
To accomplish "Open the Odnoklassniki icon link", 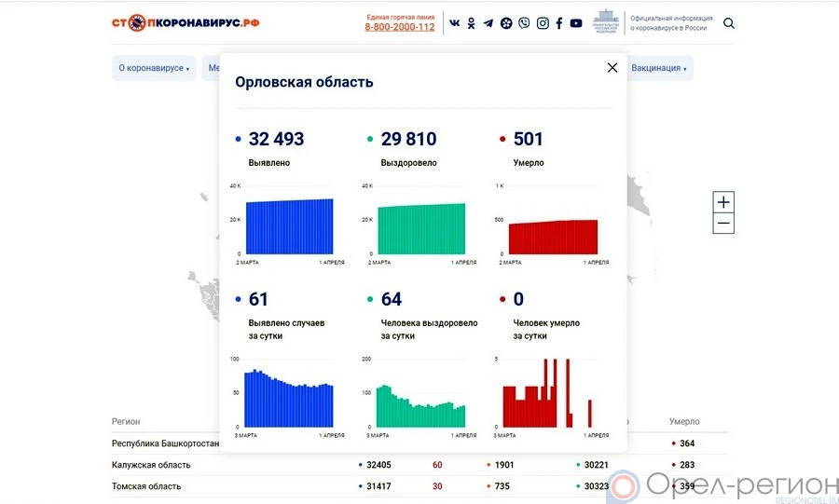I will tap(471, 23).
